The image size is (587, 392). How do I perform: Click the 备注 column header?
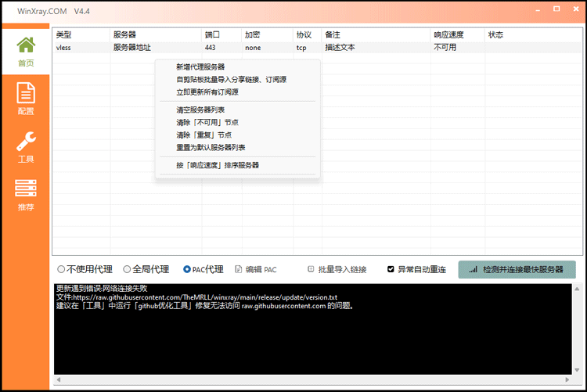tap(376, 35)
